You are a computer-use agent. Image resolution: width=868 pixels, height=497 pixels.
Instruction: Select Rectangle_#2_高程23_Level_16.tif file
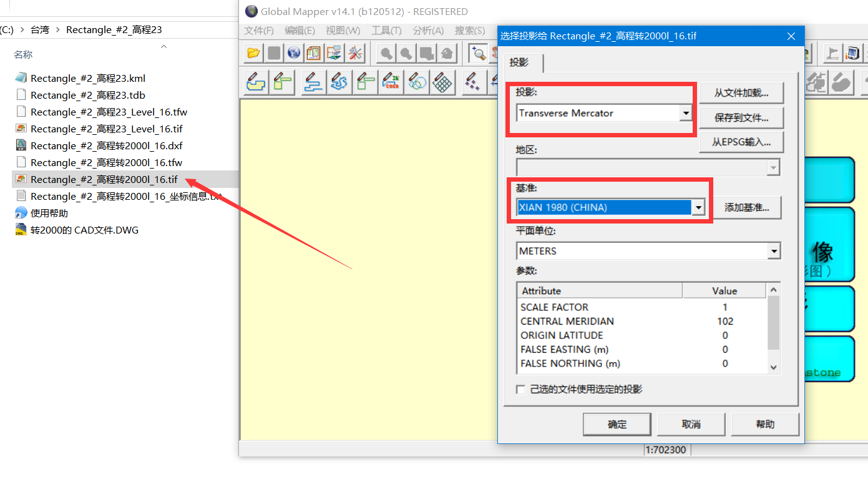106,129
